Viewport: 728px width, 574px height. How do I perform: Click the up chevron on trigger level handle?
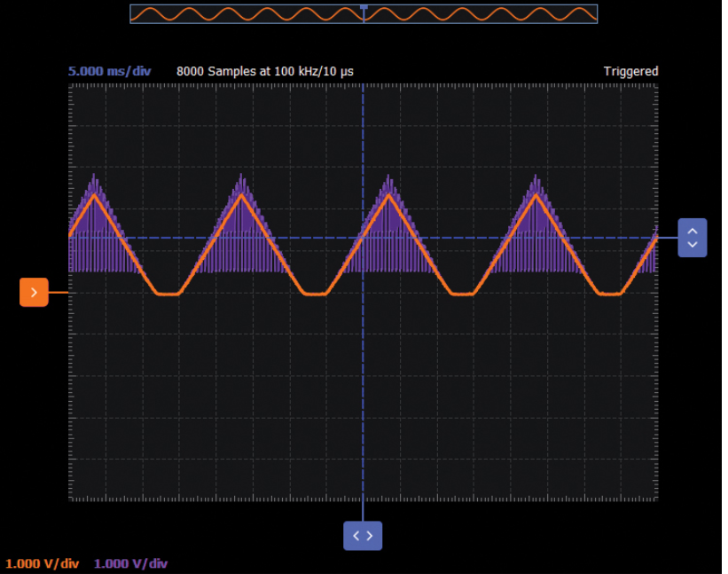click(x=693, y=231)
